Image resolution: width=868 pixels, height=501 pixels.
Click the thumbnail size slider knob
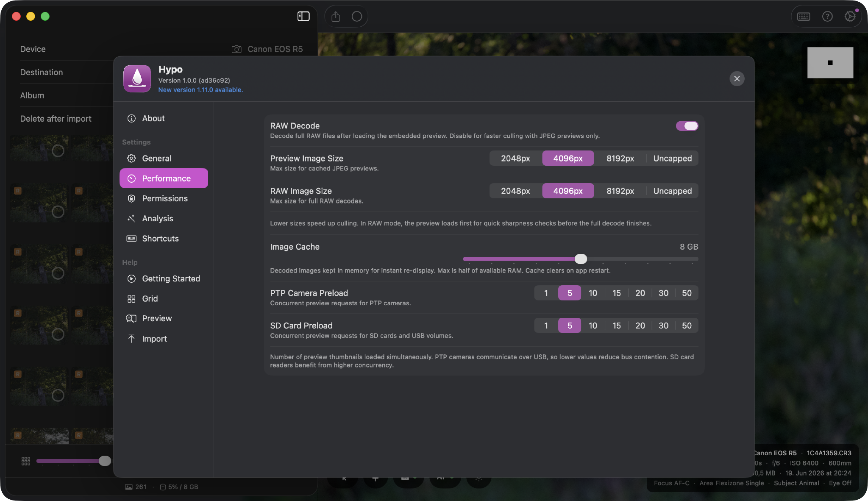tap(105, 461)
